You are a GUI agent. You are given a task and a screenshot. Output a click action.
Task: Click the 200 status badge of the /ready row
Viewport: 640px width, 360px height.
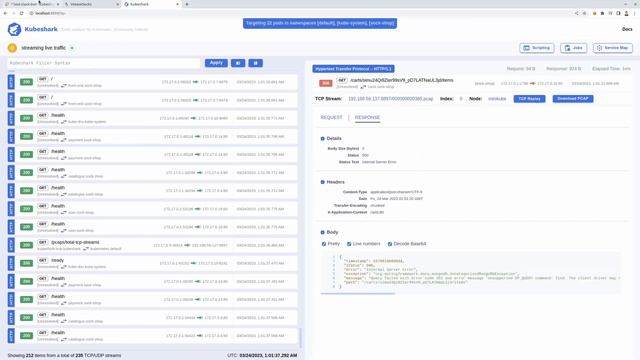click(x=27, y=263)
